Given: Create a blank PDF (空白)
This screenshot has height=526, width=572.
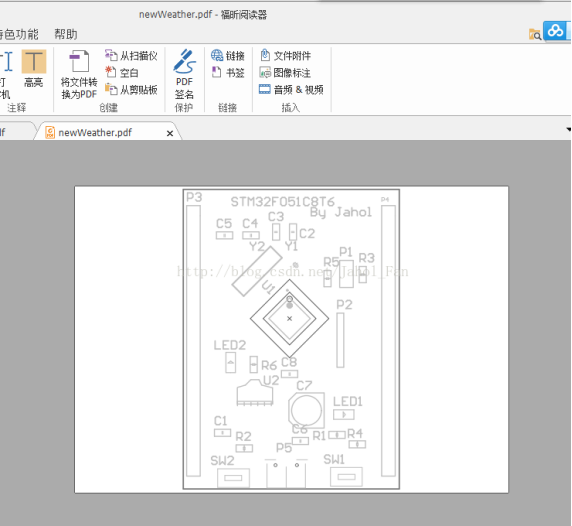Looking at the screenshot, I should coord(122,72).
